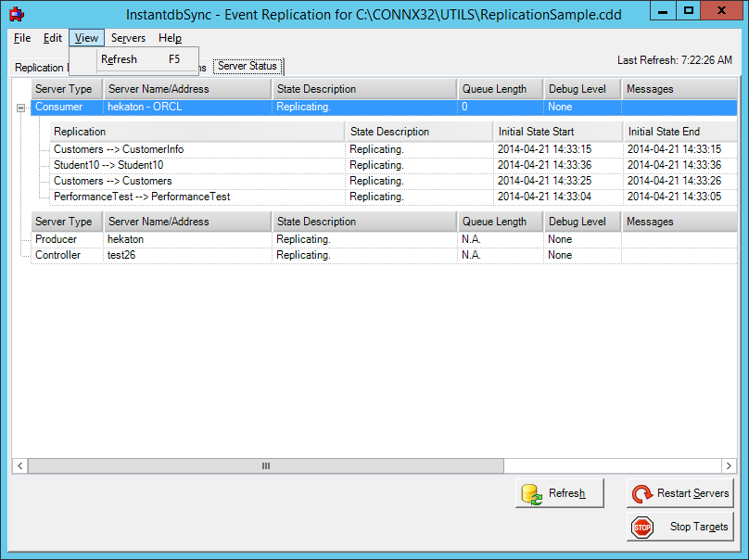Open the Help menu
This screenshot has height=560, width=749.
click(x=170, y=38)
